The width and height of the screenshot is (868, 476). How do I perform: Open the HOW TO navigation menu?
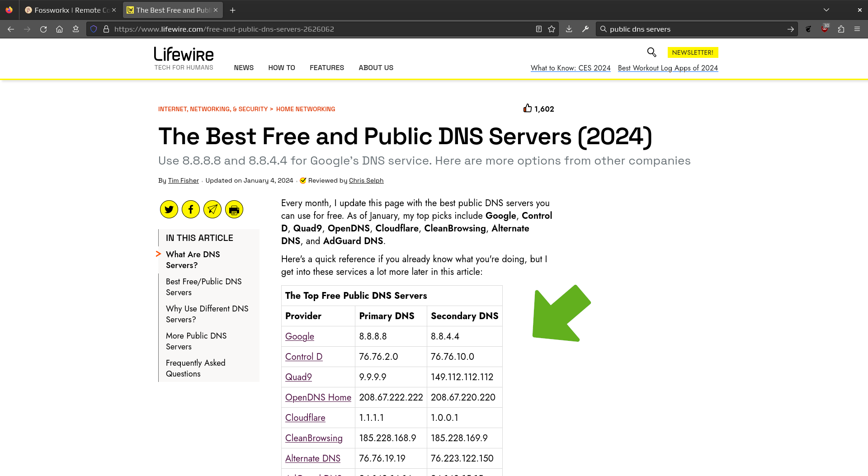click(x=281, y=68)
